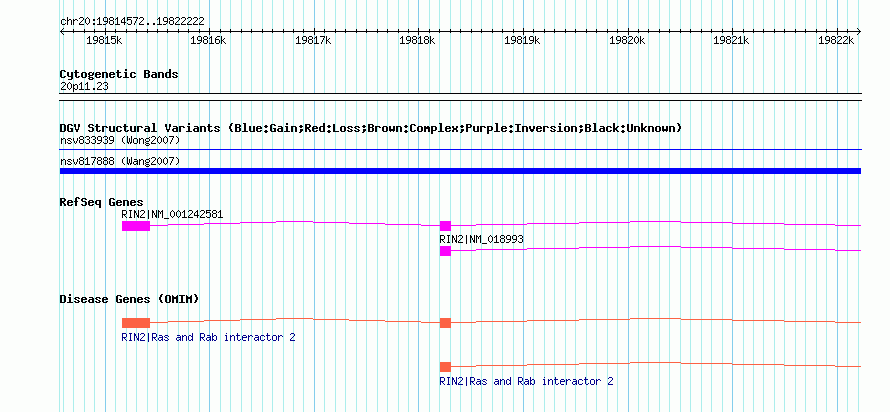This screenshot has width=890, height=412.
Task: Click the 20p11.23 band label
Action: point(84,86)
